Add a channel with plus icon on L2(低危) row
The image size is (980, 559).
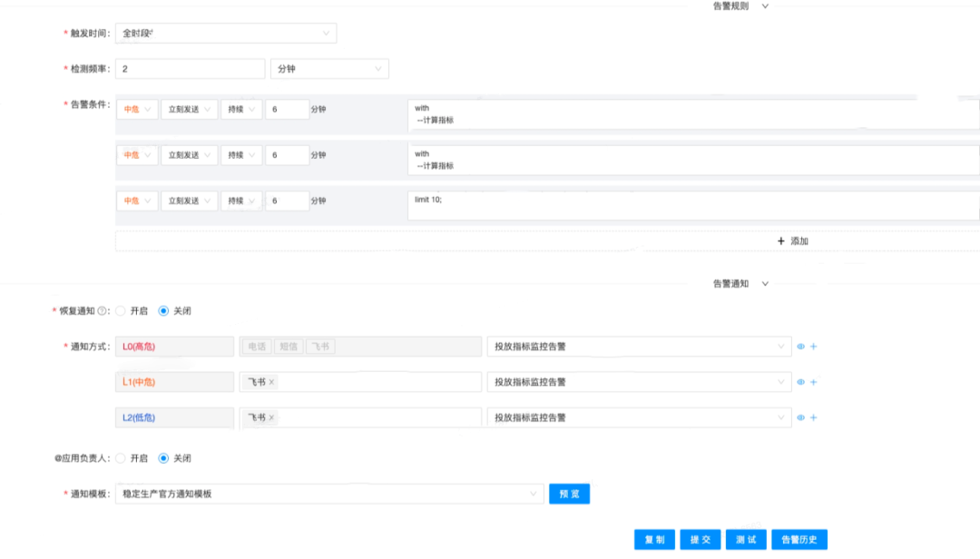[x=814, y=417]
